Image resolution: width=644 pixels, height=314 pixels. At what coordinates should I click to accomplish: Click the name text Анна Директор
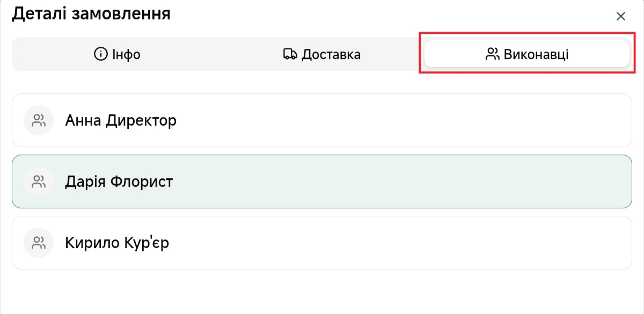point(121,120)
